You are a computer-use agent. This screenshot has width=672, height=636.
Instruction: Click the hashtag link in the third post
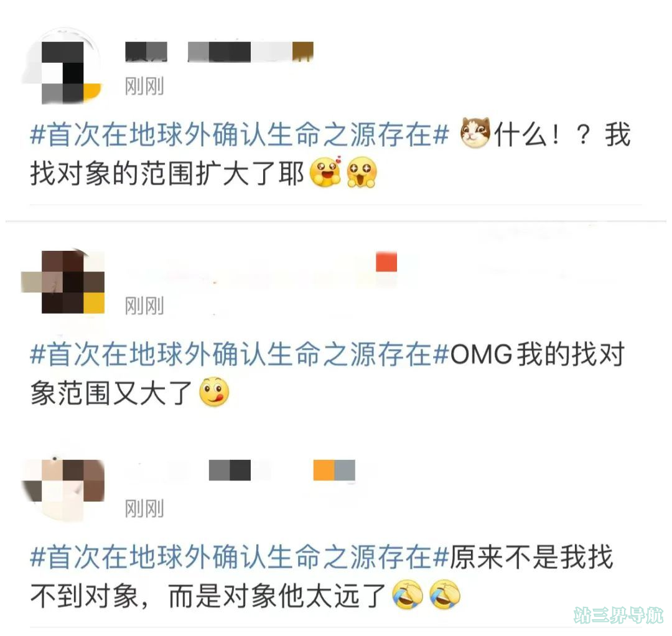239,557
